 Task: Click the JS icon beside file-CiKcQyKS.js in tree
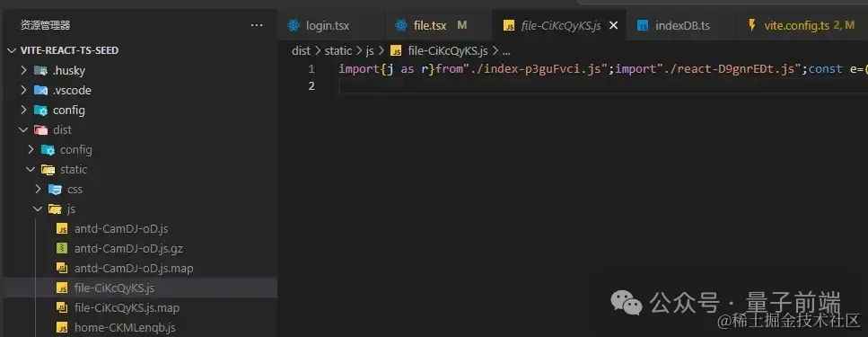pyautogui.click(x=63, y=288)
